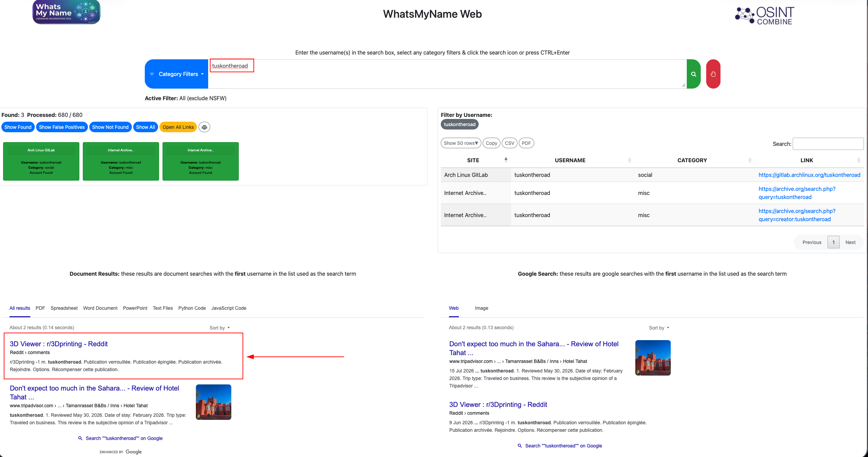
Task: Sort table by USERNAME column
Action: point(572,160)
